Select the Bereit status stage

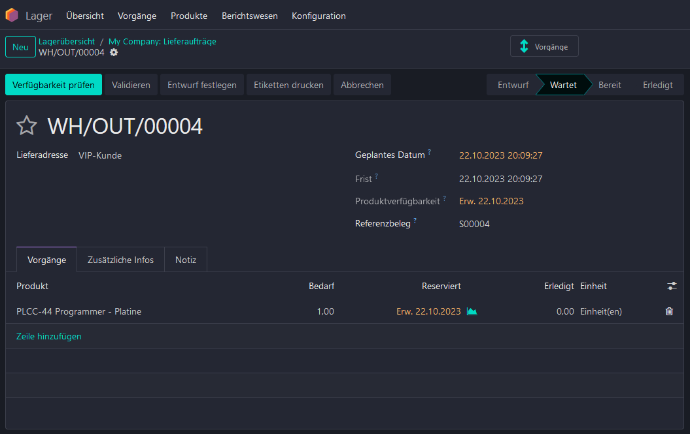click(609, 85)
